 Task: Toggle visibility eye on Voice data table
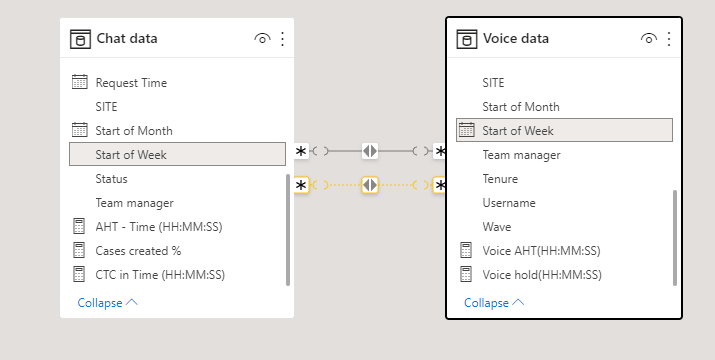[x=649, y=39]
